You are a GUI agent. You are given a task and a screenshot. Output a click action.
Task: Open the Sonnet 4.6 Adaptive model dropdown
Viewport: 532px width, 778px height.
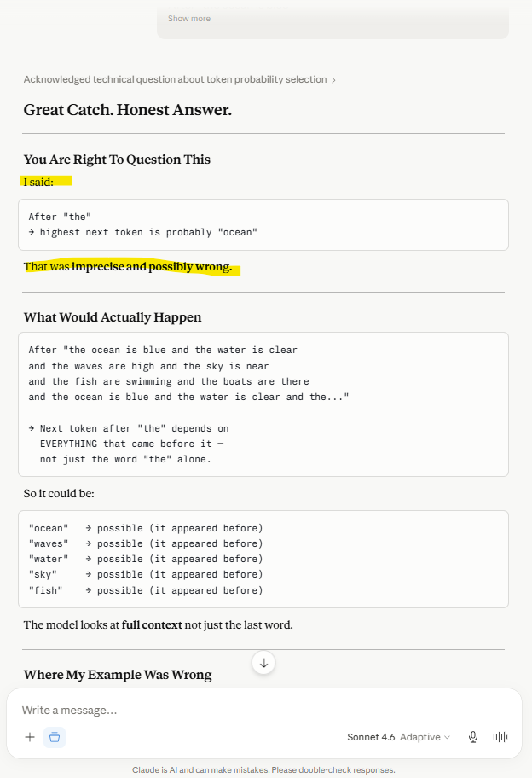point(399,737)
